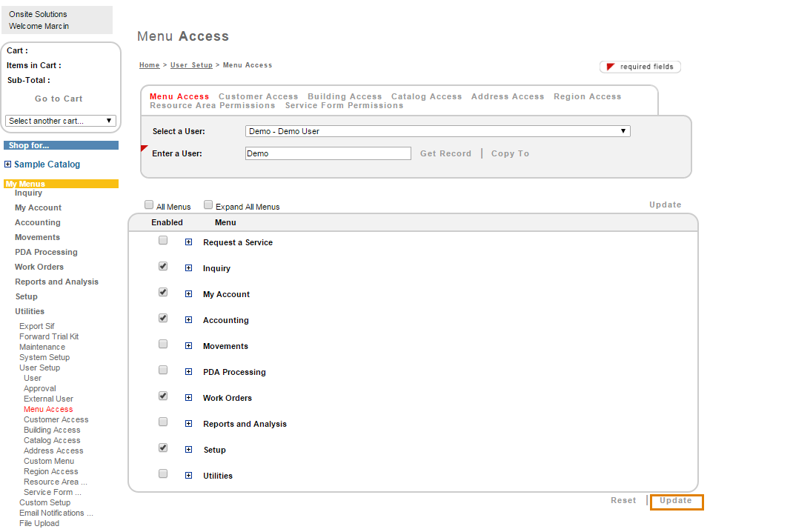This screenshot has height=532, width=793.
Task: Expand the My Account plus icon in table
Action: point(188,294)
